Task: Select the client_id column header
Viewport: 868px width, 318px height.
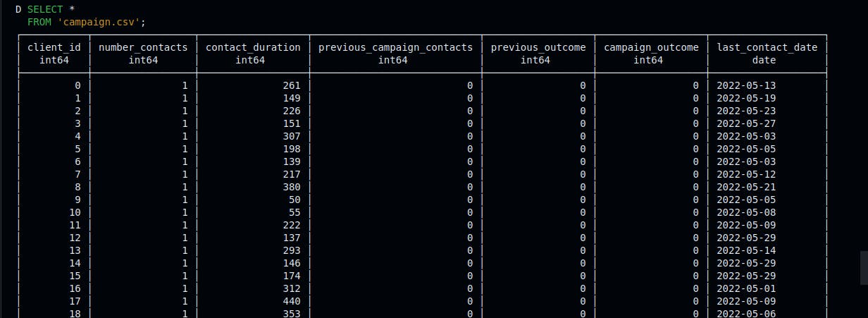Action: 54,47
